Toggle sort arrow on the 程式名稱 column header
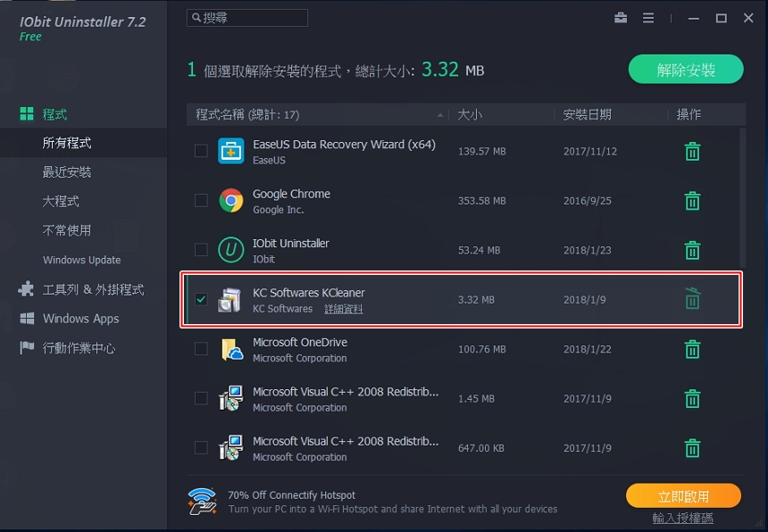 click(440, 115)
